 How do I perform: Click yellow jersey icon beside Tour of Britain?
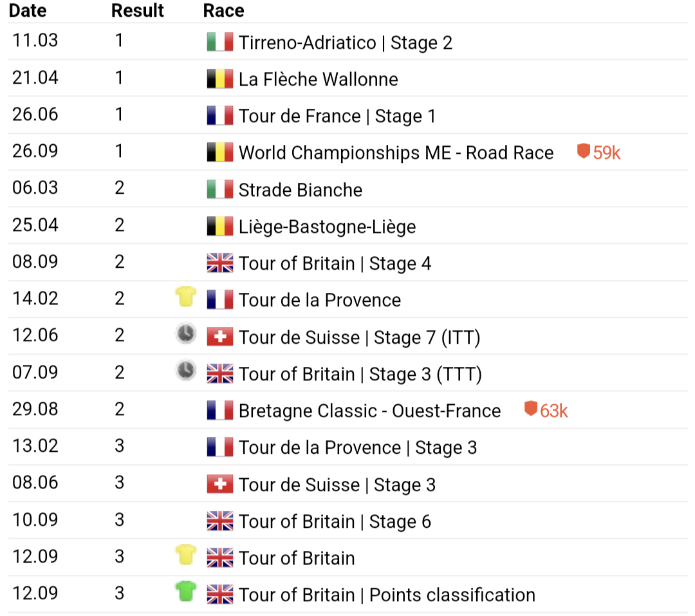coord(186,555)
